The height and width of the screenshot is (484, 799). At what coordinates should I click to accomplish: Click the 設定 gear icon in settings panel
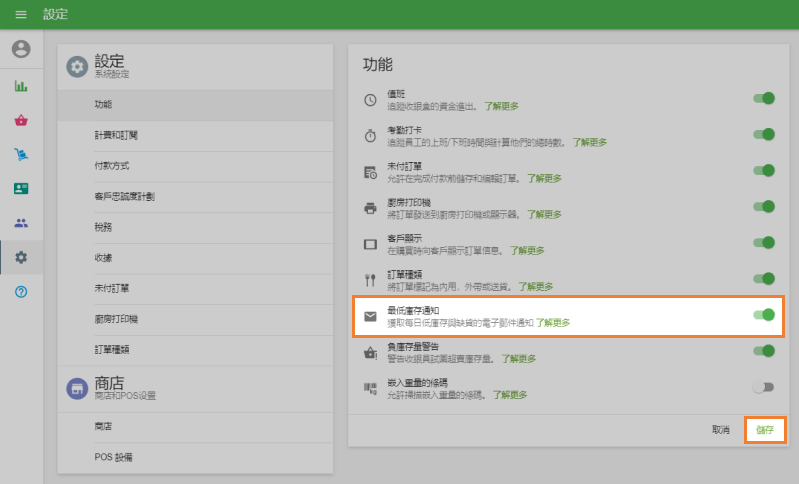(x=77, y=67)
